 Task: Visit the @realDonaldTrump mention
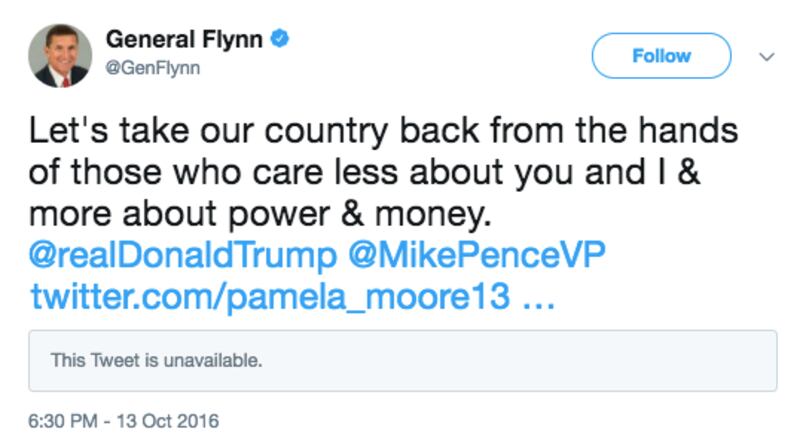(x=183, y=255)
